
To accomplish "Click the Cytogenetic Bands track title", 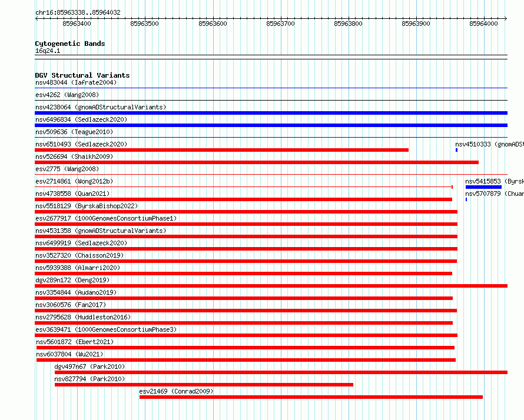I will pyautogui.click(x=70, y=44).
